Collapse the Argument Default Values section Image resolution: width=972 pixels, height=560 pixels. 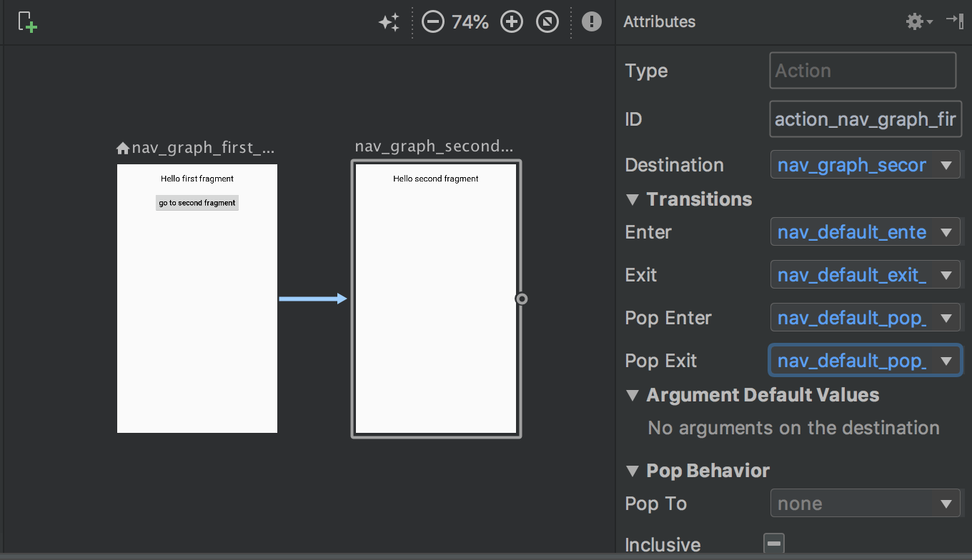tap(632, 395)
